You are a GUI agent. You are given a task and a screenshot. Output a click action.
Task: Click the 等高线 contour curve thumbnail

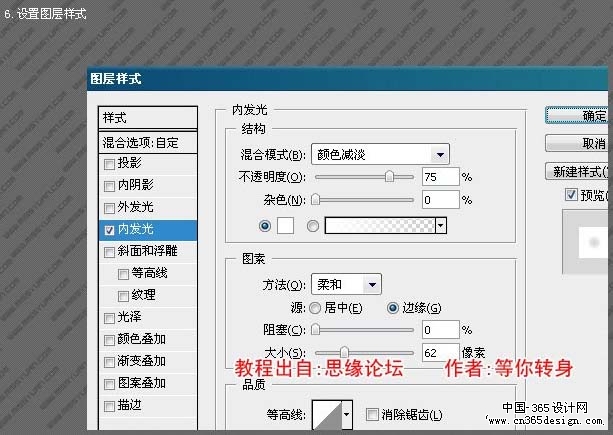coord(327,415)
